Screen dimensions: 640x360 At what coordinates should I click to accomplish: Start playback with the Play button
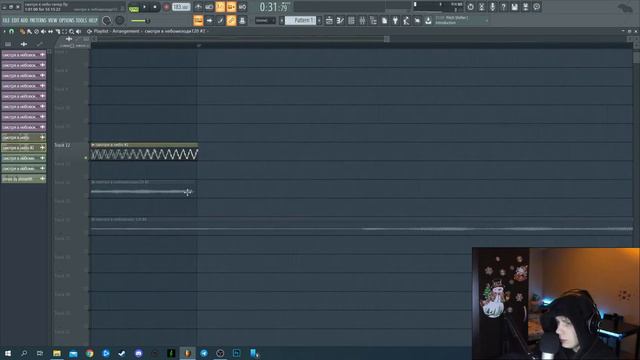pos(144,7)
